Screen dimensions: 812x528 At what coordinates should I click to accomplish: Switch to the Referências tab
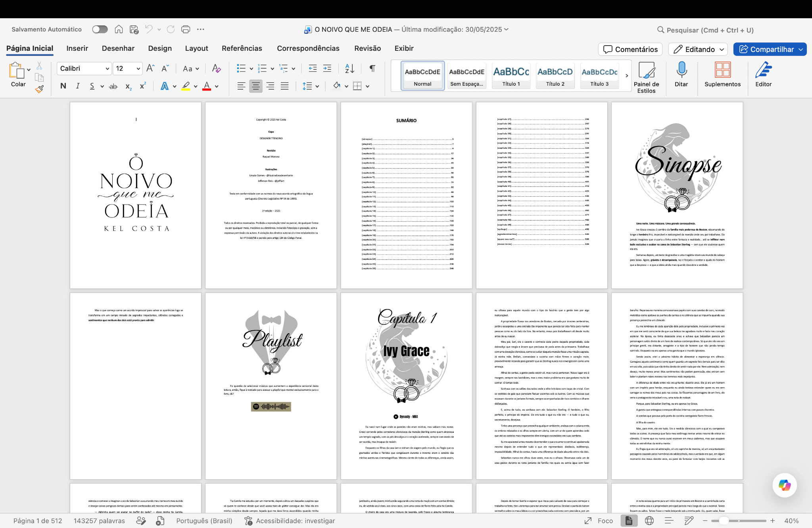click(242, 48)
